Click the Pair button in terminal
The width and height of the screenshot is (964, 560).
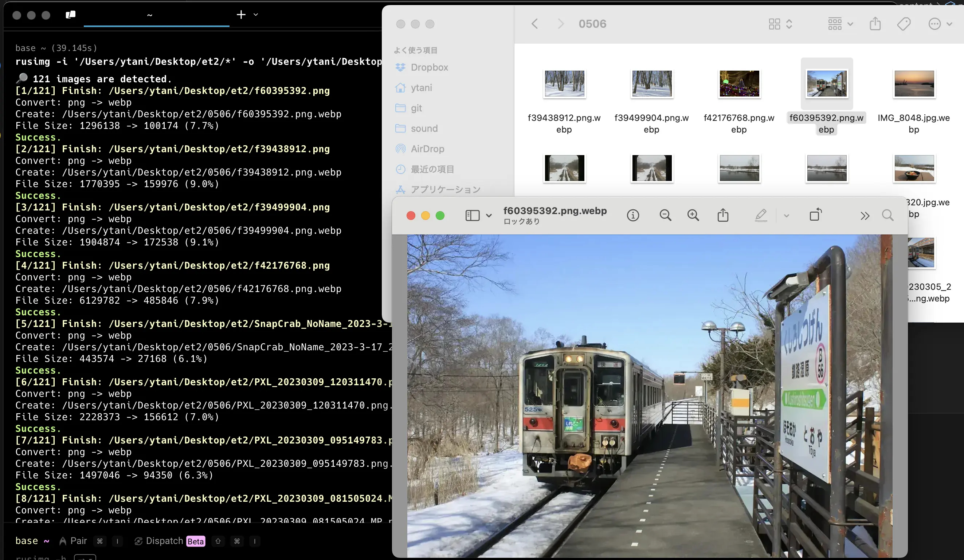73,541
